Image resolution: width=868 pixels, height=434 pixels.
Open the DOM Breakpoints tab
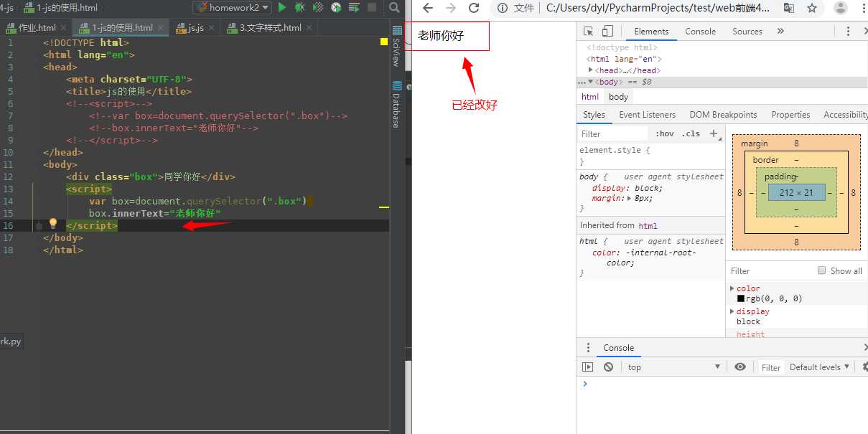click(x=723, y=115)
